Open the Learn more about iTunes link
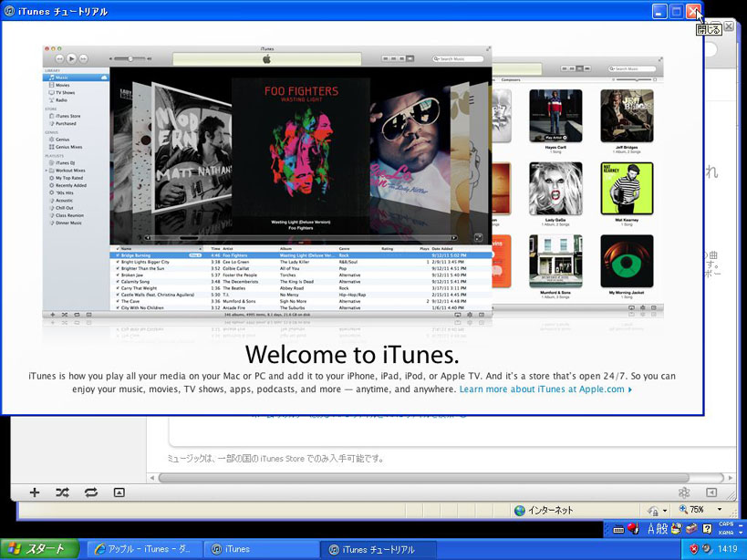 (545, 389)
